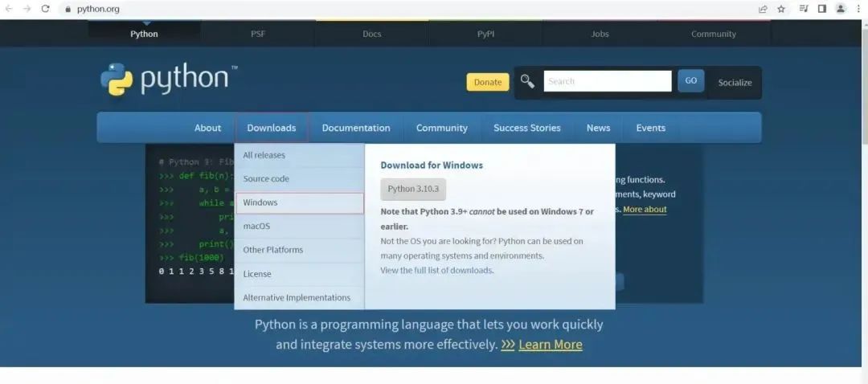Screen dimensions: 868x384
Task: Go to the Jobs top tab
Action: point(600,34)
